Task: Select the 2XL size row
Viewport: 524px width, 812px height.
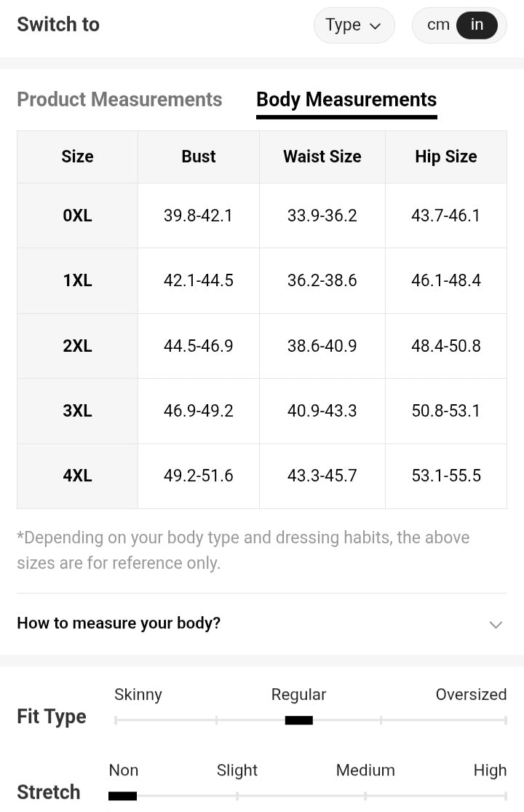Action: 77,346
